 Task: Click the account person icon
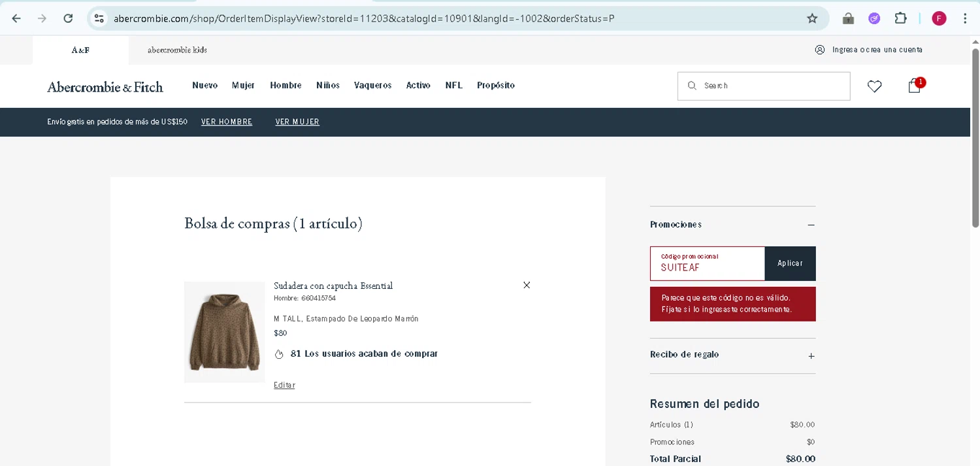coord(820,50)
